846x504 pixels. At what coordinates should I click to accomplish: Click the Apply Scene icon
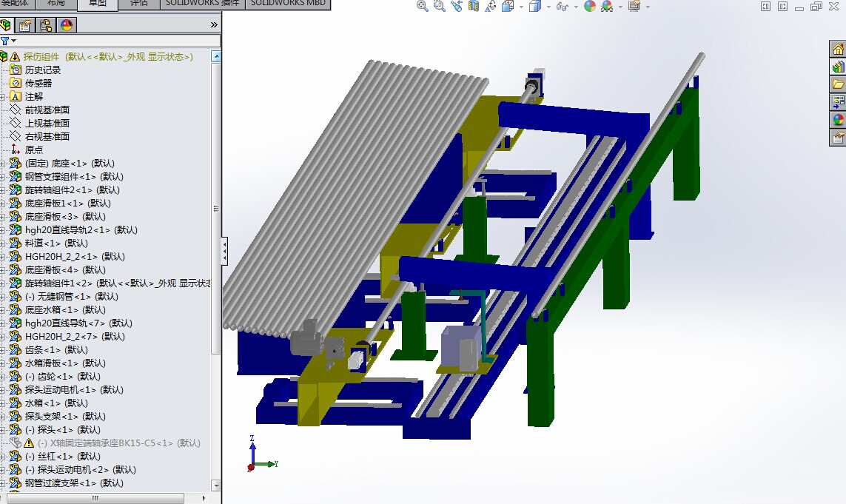click(x=607, y=6)
